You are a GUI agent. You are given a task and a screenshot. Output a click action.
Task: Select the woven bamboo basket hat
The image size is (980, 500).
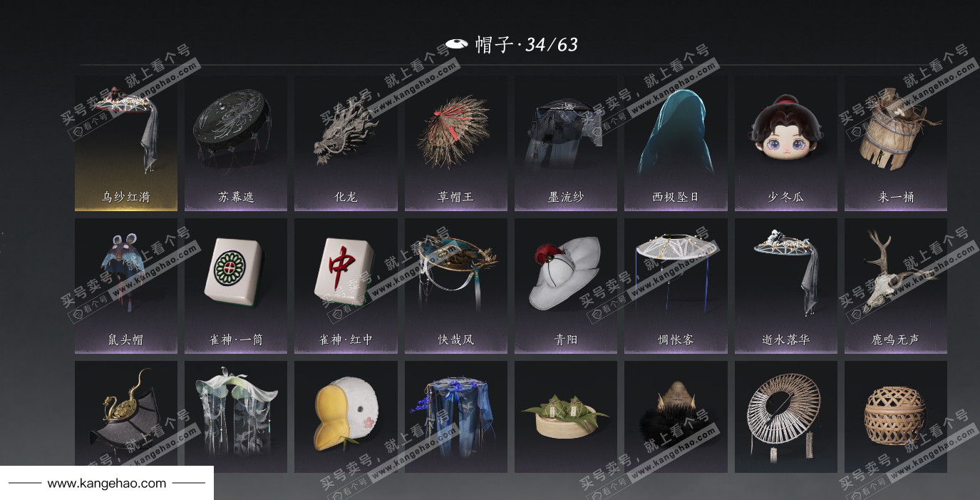[x=896, y=417]
